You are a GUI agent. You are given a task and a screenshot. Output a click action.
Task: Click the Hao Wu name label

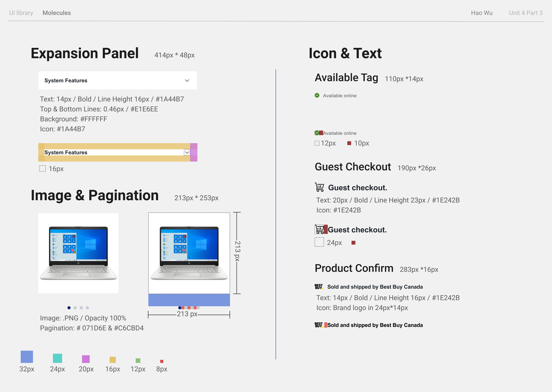[481, 13]
